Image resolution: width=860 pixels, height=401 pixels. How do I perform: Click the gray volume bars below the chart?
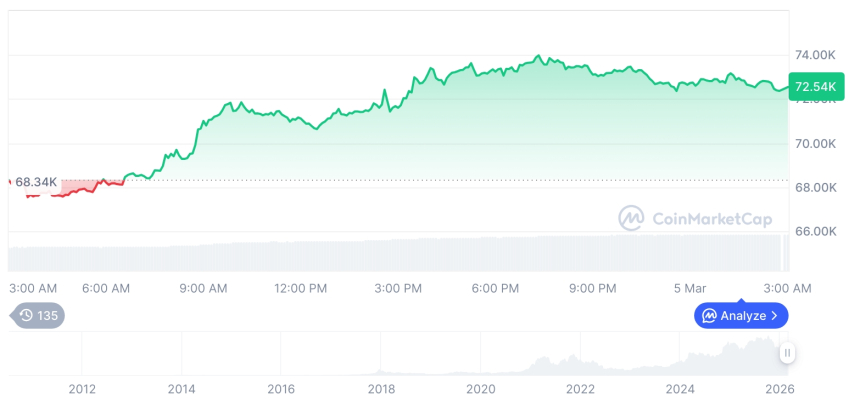point(400,255)
